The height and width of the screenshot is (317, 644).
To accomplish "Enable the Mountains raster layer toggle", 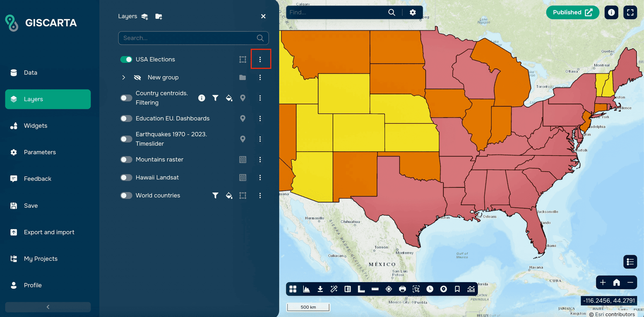I will (126, 159).
